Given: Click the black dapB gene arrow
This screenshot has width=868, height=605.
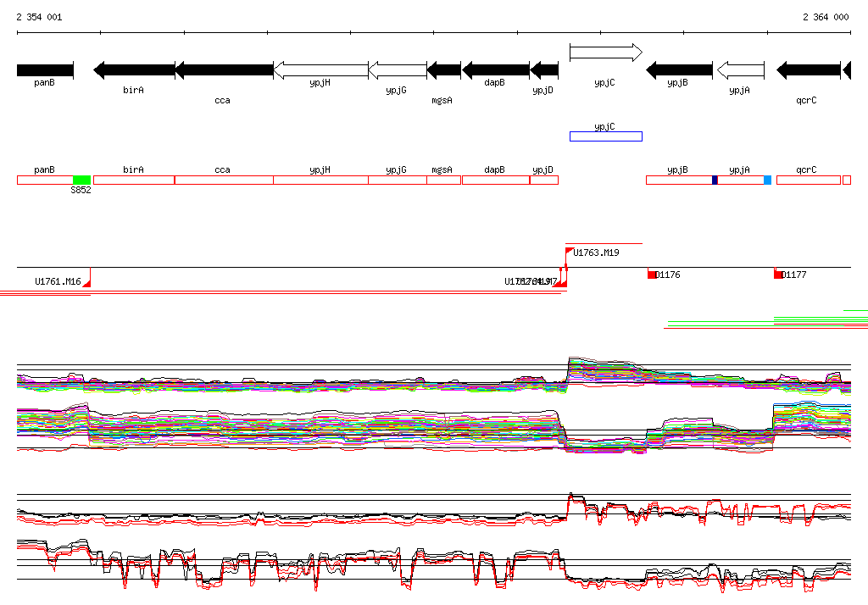Looking at the screenshot, I should click(x=495, y=69).
